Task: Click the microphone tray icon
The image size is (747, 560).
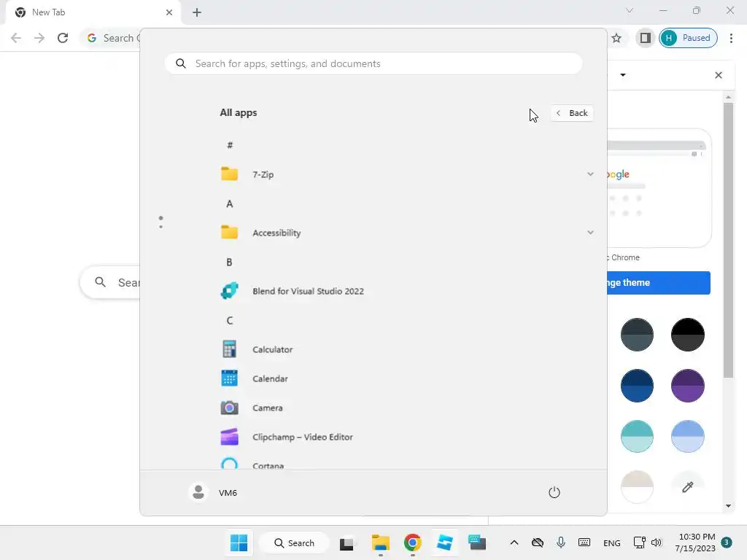Action: click(561, 542)
